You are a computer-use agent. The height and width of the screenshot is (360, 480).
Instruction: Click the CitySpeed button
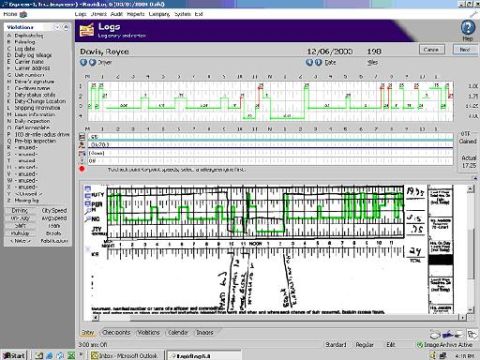[54, 210]
